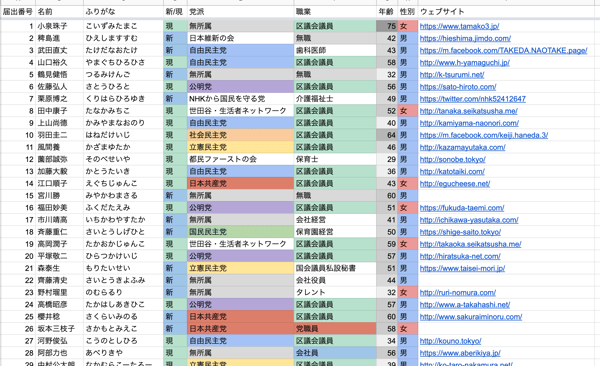Select the 党職員 occupation cell
The image size is (600, 366).
[335, 329]
